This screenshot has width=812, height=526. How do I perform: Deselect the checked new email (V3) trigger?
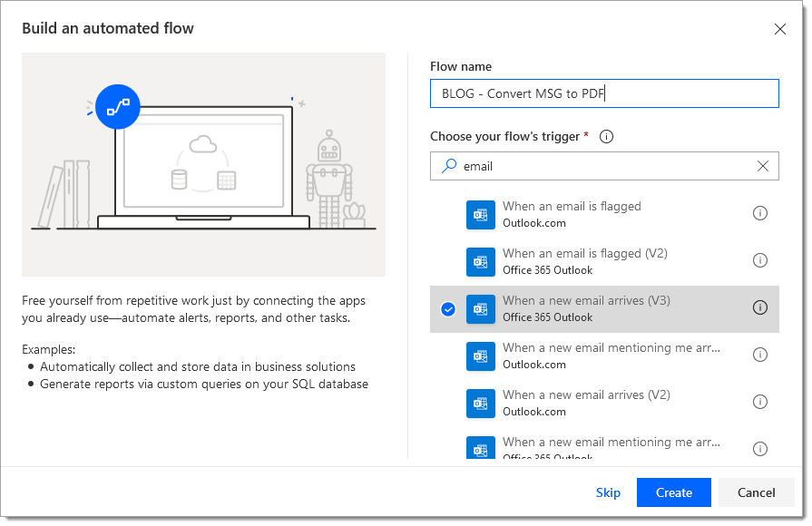(447, 309)
